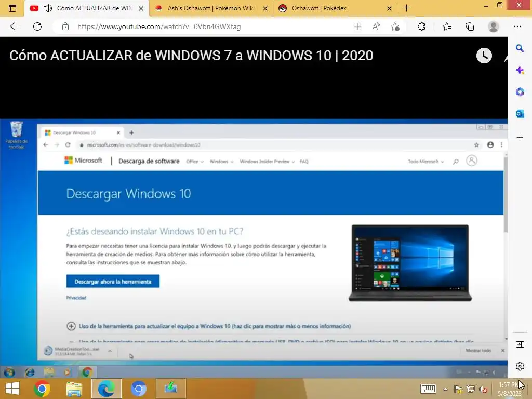
Task: Mute the YouTube tab speaker icon
Action: point(47,8)
